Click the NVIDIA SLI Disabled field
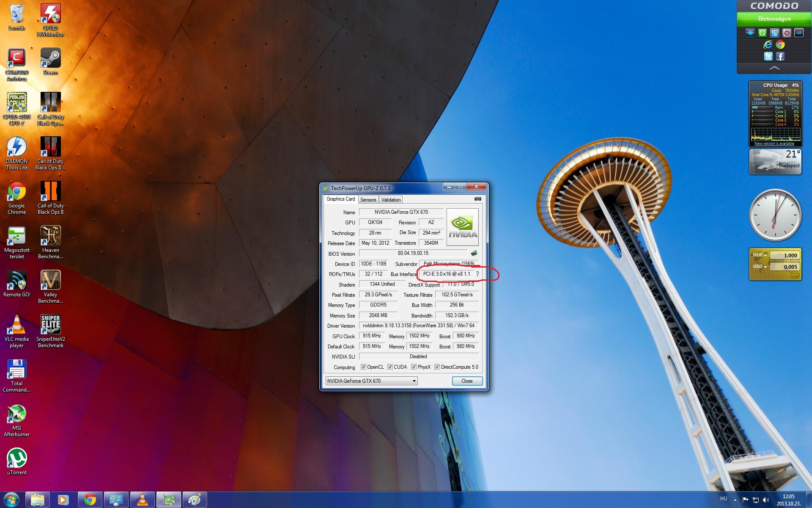 click(419, 356)
